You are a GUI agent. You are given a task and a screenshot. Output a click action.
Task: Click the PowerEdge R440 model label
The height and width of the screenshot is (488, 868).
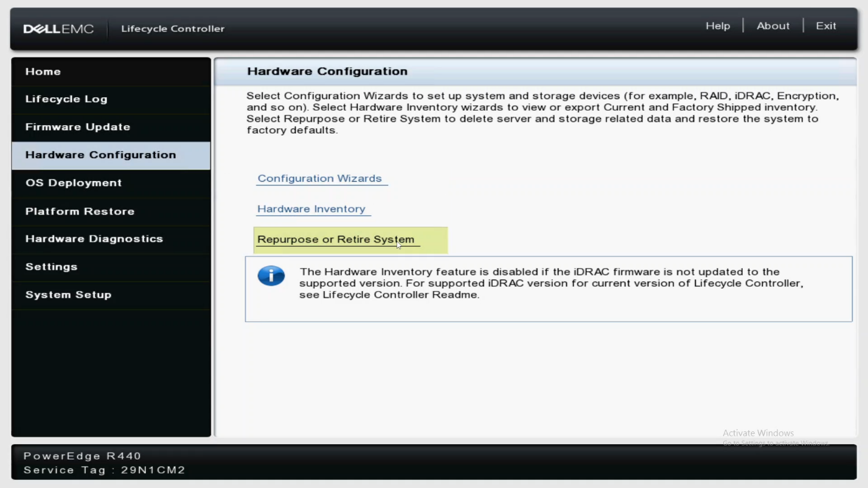pos(81,455)
